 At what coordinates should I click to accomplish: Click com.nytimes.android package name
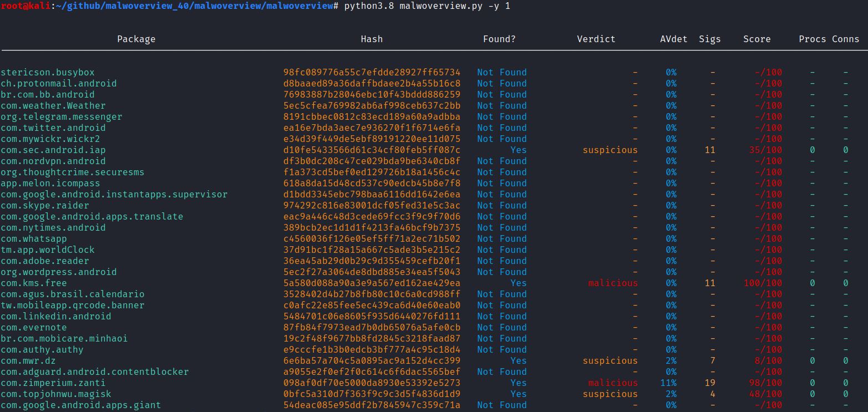tap(53, 227)
